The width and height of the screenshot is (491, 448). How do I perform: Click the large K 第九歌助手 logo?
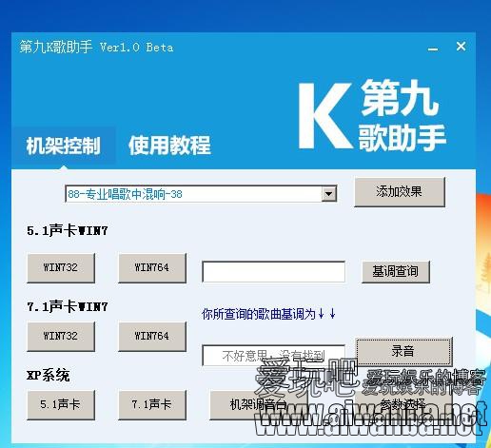[372, 116]
